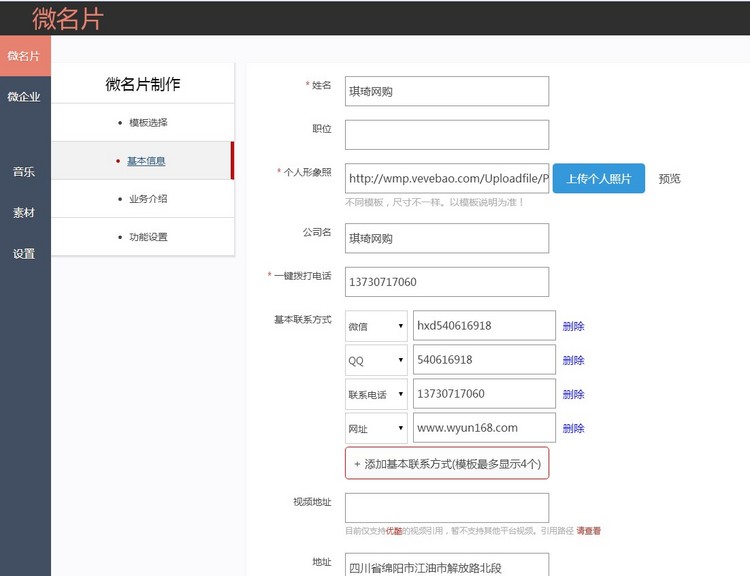The image size is (750, 576).
Task: Click the 微名片制作 panel heading
Action: [143, 84]
